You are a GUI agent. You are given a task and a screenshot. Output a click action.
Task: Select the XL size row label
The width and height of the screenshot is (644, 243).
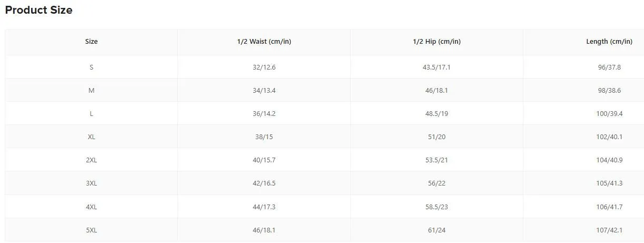(91, 137)
